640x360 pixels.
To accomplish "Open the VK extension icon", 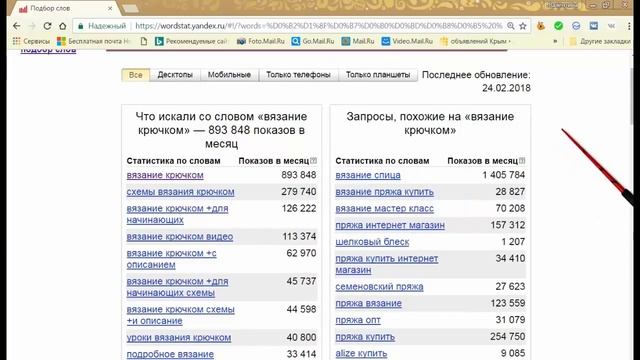I will coord(593,26).
